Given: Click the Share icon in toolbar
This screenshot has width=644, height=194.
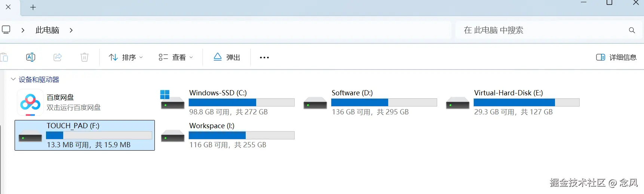Looking at the screenshot, I should point(58,57).
